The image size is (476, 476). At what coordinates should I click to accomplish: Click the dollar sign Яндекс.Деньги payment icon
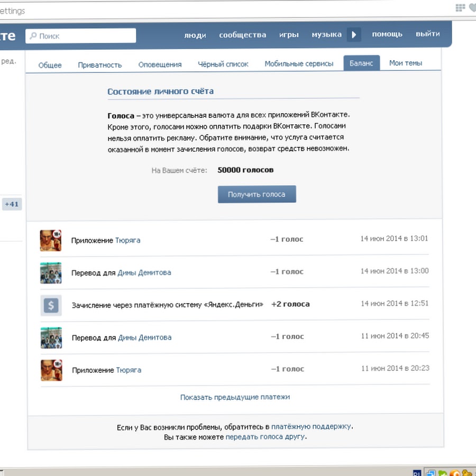[51, 305]
